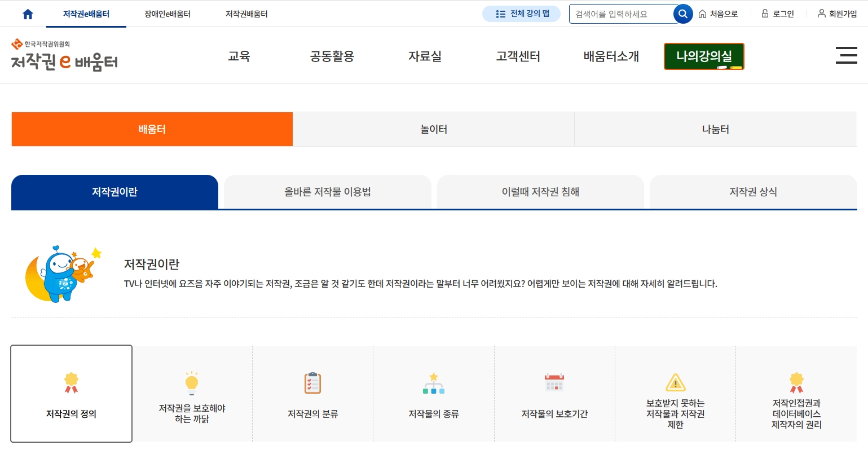The image size is (868, 467).
Task: Open the 자료실 menu
Action: click(x=425, y=56)
